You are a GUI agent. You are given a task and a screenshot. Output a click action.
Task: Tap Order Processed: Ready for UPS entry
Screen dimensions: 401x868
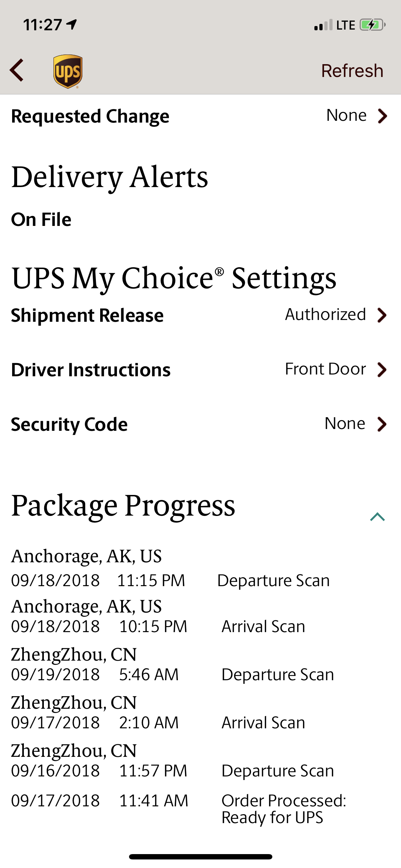coord(284,809)
